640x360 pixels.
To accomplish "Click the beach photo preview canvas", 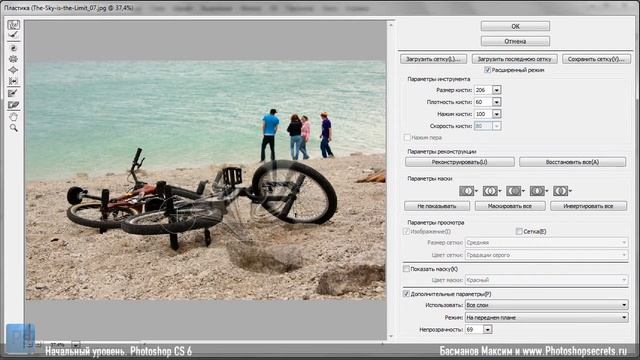I will (x=206, y=180).
